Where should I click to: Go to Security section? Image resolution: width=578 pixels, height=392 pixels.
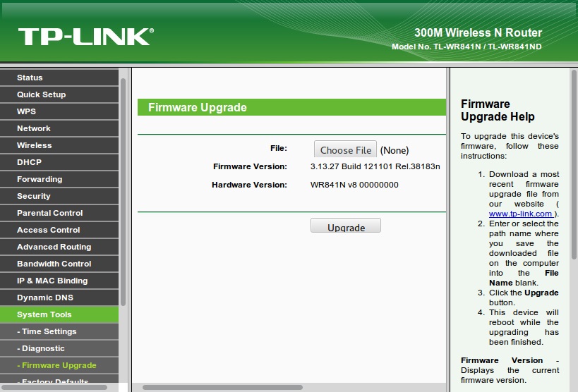pyautogui.click(x=59, y=197)
